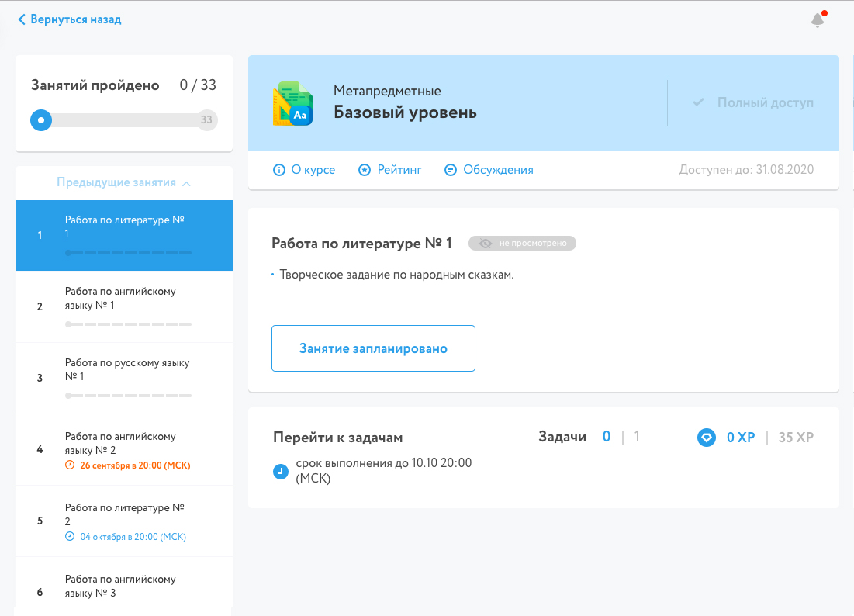Click the Метапредметные course icon
Viewport: 854px width, 616px height.
(293, 103)
